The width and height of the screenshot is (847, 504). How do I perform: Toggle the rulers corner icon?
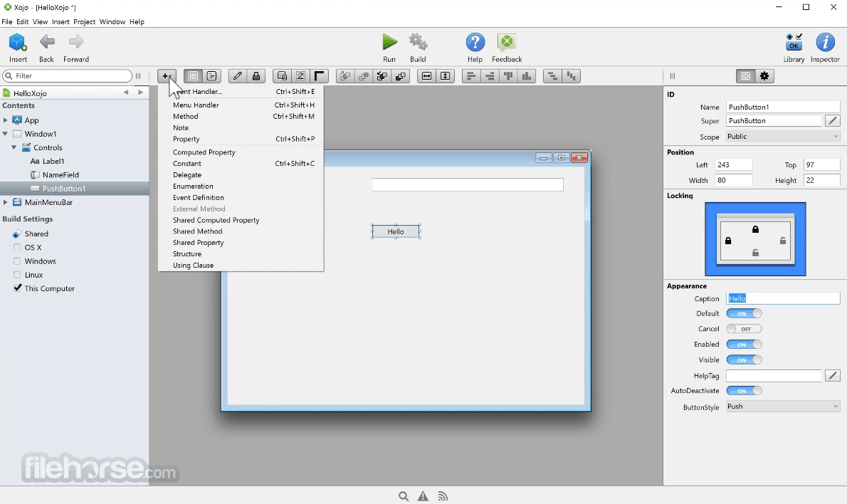(320, 76)
